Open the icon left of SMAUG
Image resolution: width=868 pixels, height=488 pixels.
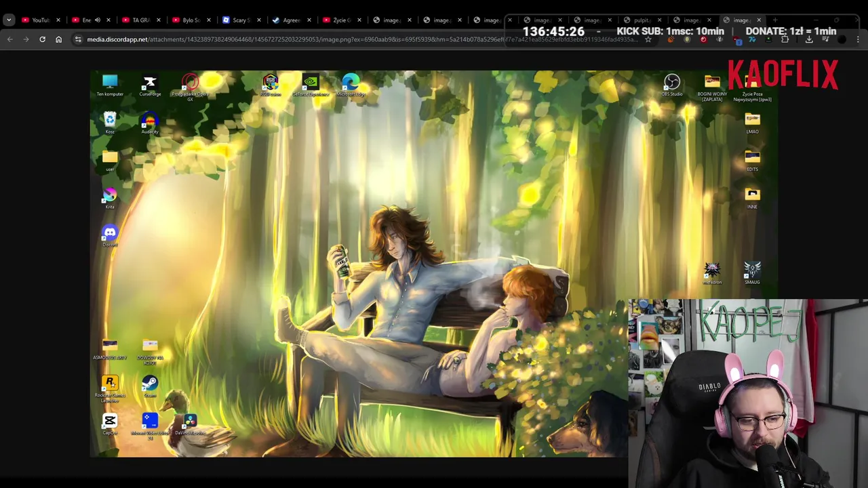pyautogui.click(x=712, y=273)
